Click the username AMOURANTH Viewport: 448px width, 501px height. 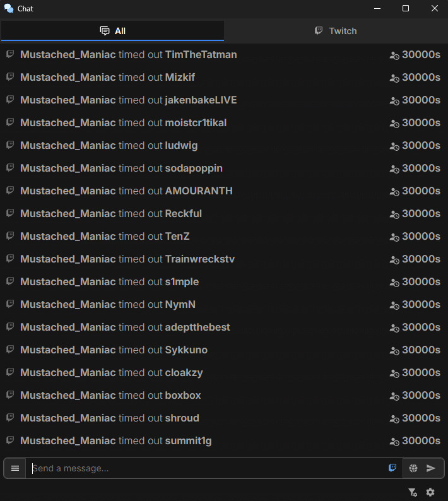pos(199,191)
